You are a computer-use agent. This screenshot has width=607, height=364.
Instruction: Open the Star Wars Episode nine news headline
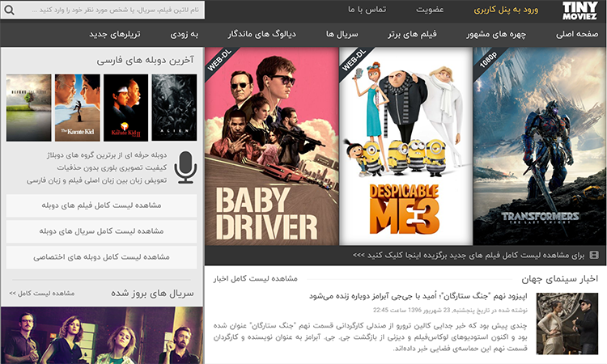pos(418,296)
